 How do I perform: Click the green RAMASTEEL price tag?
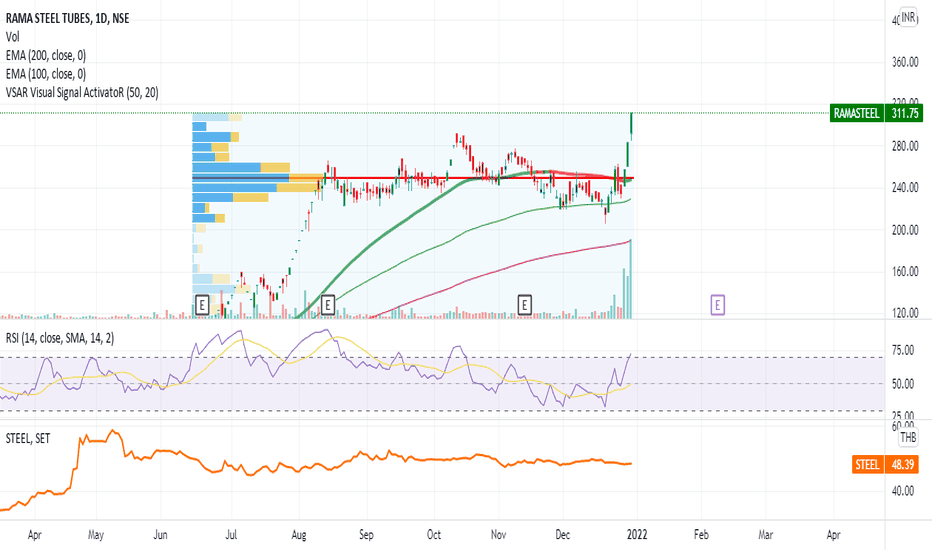857,113
